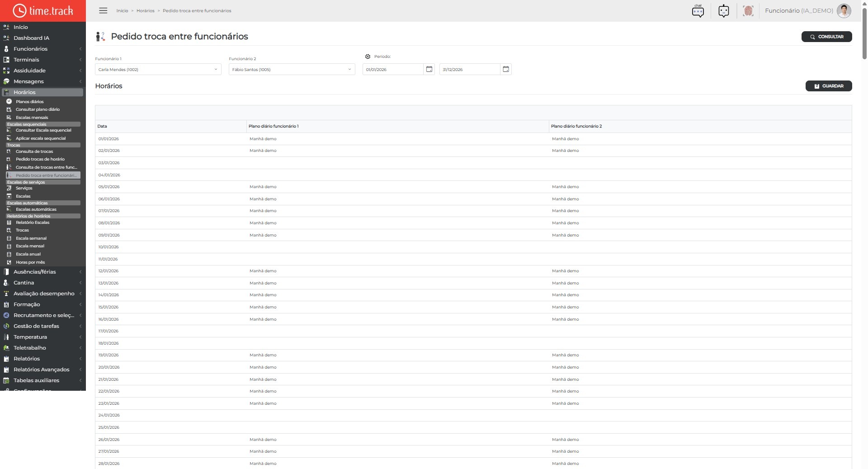
Task: Expand Avaliação desempenho section
Action: (x=42, y=294)
